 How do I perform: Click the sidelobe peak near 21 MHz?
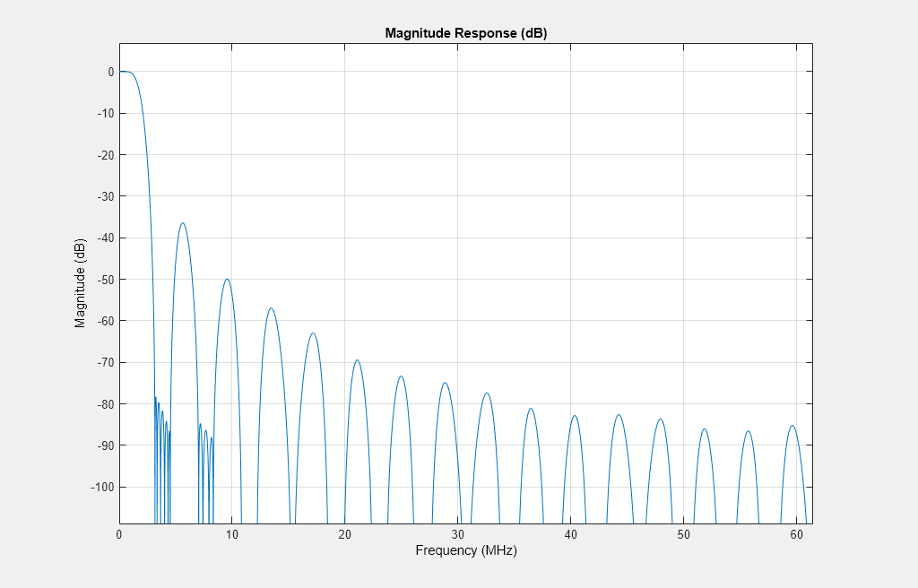(x=357, y=360)
